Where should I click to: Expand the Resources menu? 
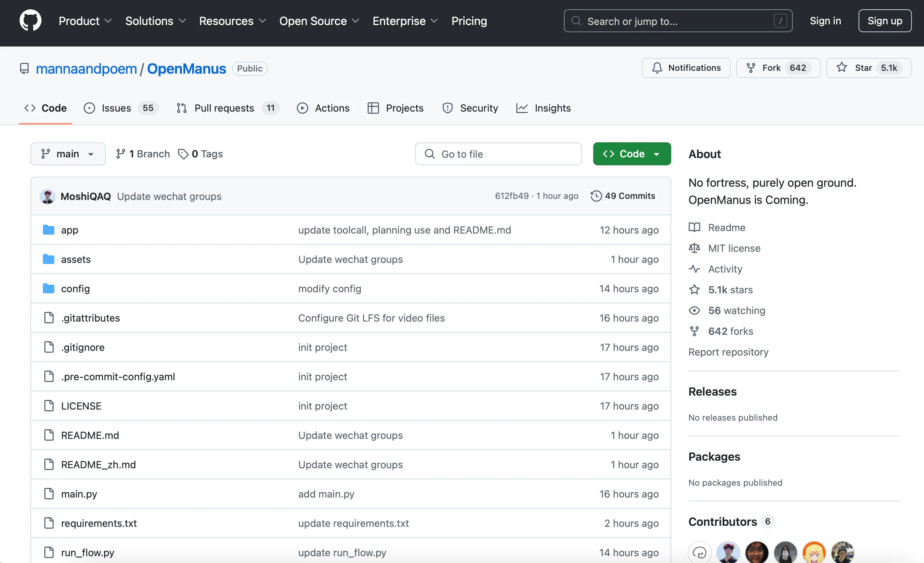(x=232, y=21)
